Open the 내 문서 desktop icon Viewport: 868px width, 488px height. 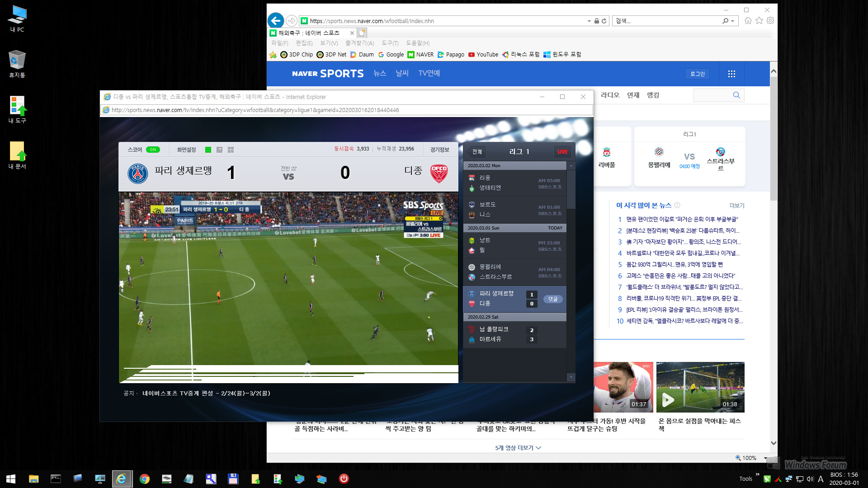[17, 155]
